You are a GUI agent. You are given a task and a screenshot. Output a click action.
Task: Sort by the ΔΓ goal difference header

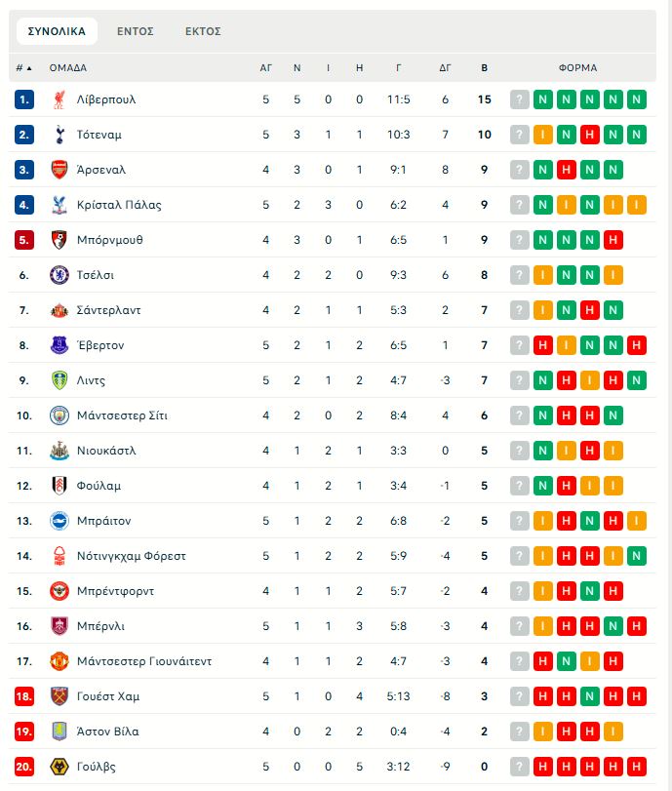[x=445, y=68]
